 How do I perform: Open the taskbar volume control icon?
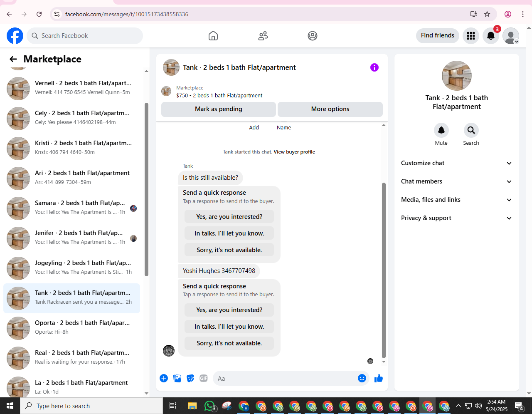tap(478, 406)
